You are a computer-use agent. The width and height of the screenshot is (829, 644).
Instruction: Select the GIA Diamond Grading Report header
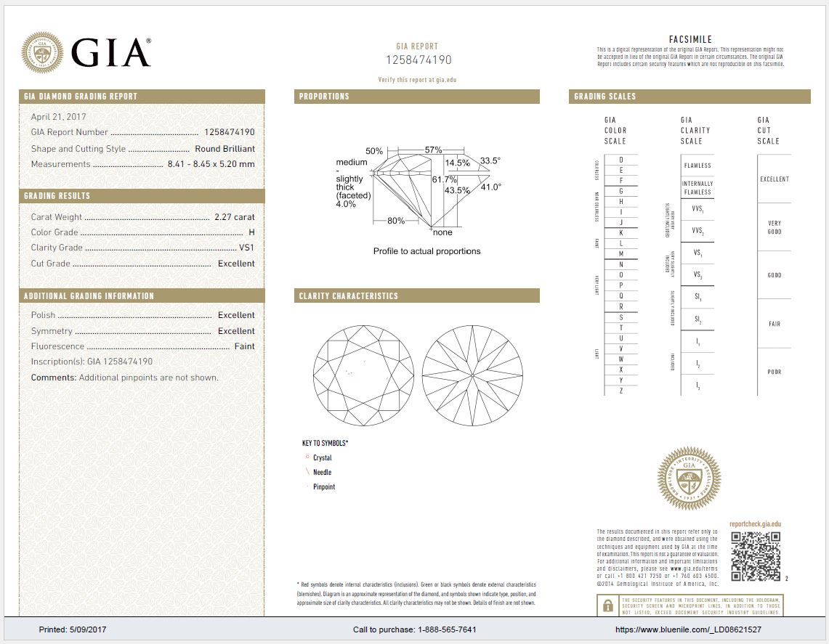point(142,96)
